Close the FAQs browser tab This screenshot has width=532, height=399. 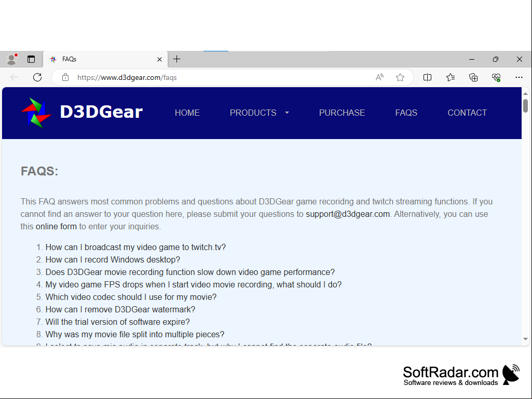click(x=159, y=59)
